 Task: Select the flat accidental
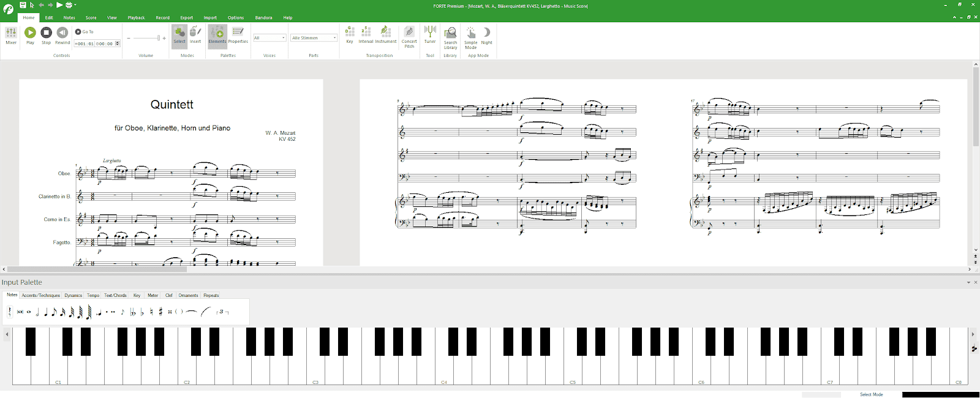pos(142,312)
